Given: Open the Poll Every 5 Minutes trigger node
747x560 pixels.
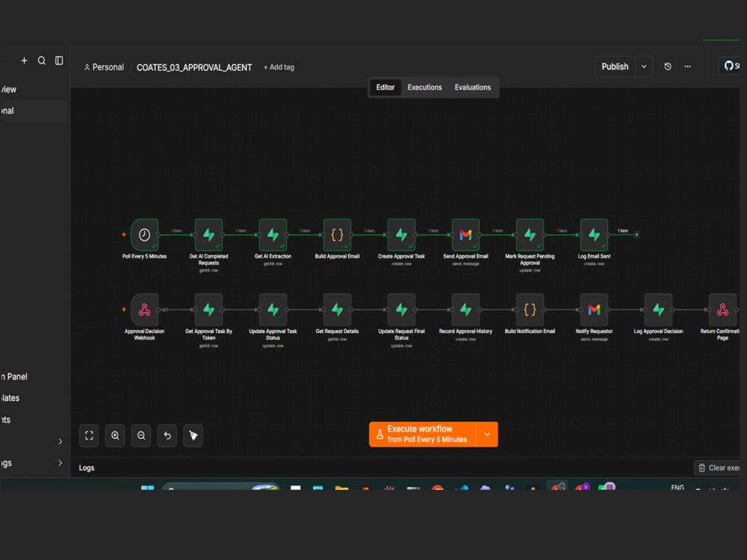Looking at the screenshot, I should (144, 234).
